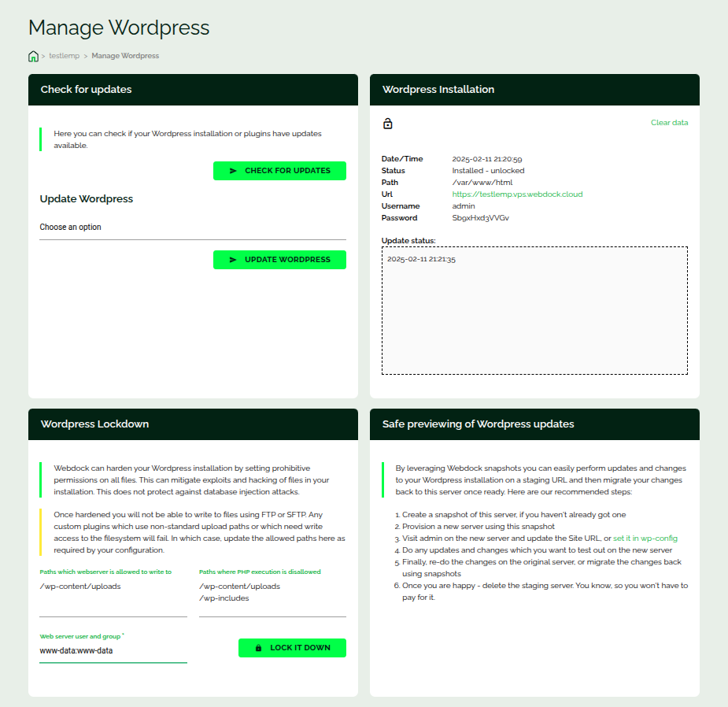Focus the Web server user and group field

pyautogui.click(x=113, y=651)
